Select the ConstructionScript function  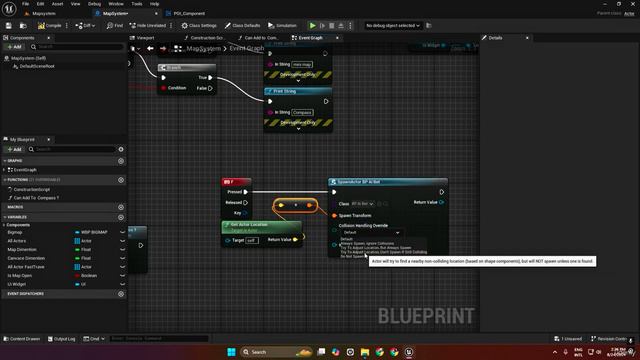[31, 189]
